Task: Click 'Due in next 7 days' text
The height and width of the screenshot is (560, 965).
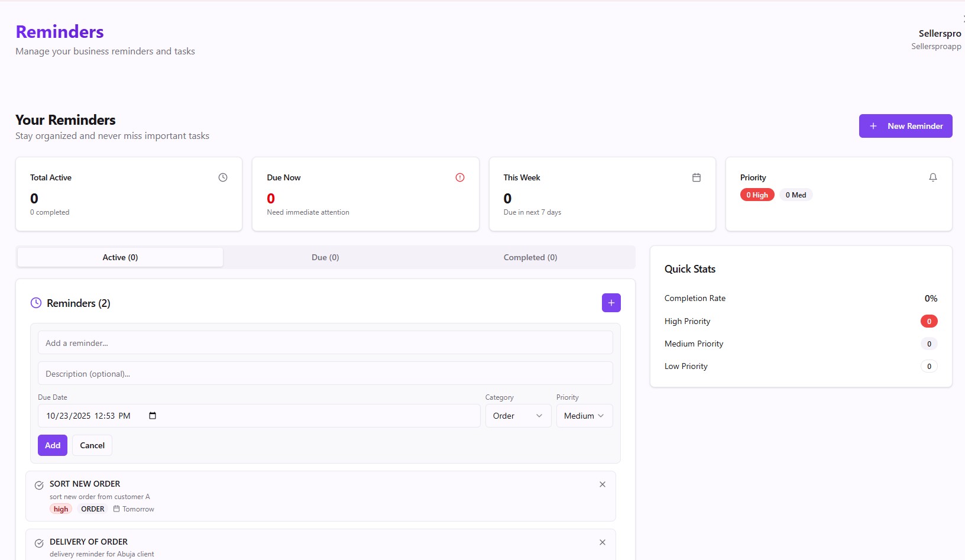Action: point(532,212)
